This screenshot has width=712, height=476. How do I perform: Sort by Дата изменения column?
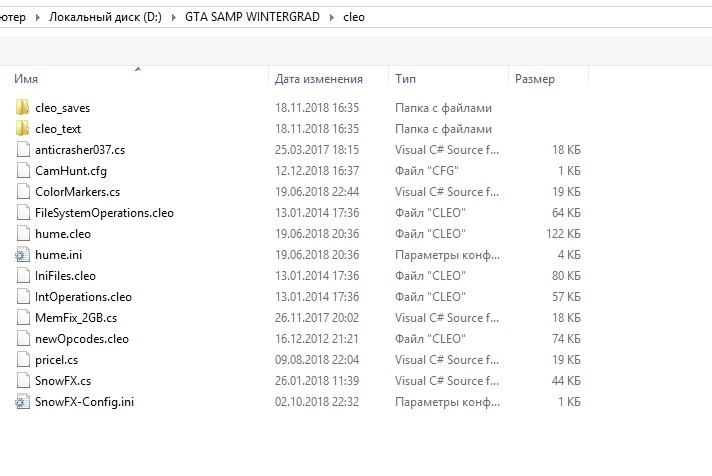pyautogui.click(x=318, y=79)
